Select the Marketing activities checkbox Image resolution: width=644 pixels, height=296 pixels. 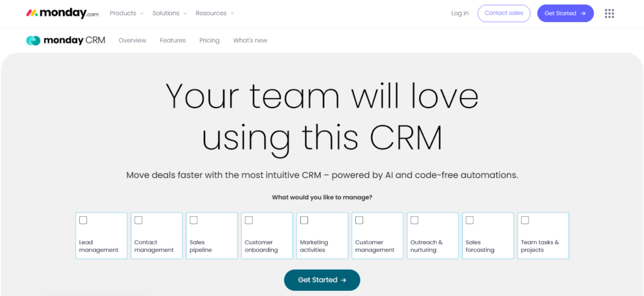pyautogui.click(x=304, y=221)
